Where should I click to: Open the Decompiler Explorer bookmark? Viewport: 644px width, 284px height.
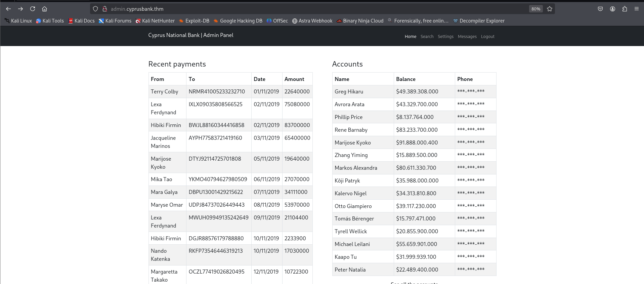click(x=479, y=21)
